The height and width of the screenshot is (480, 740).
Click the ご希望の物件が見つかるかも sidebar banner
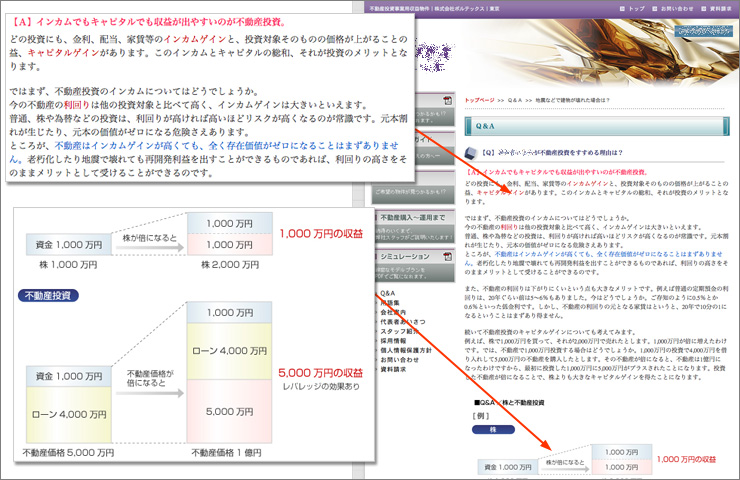(x=413, y=187)
